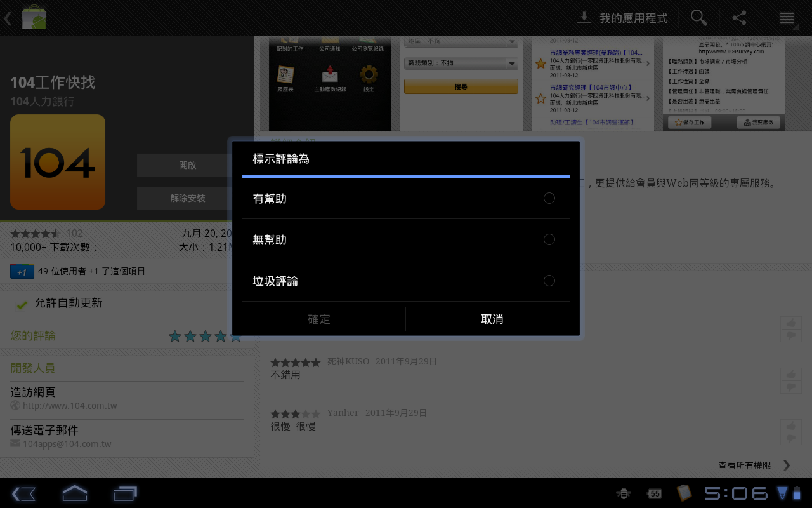Click the 解除安裝 button

pos(187,198)
